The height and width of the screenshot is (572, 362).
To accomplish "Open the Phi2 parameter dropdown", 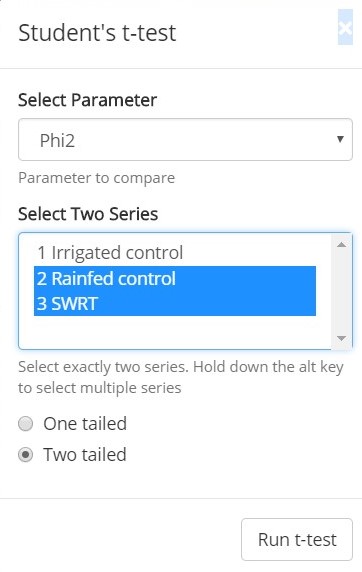I will 185,140.
